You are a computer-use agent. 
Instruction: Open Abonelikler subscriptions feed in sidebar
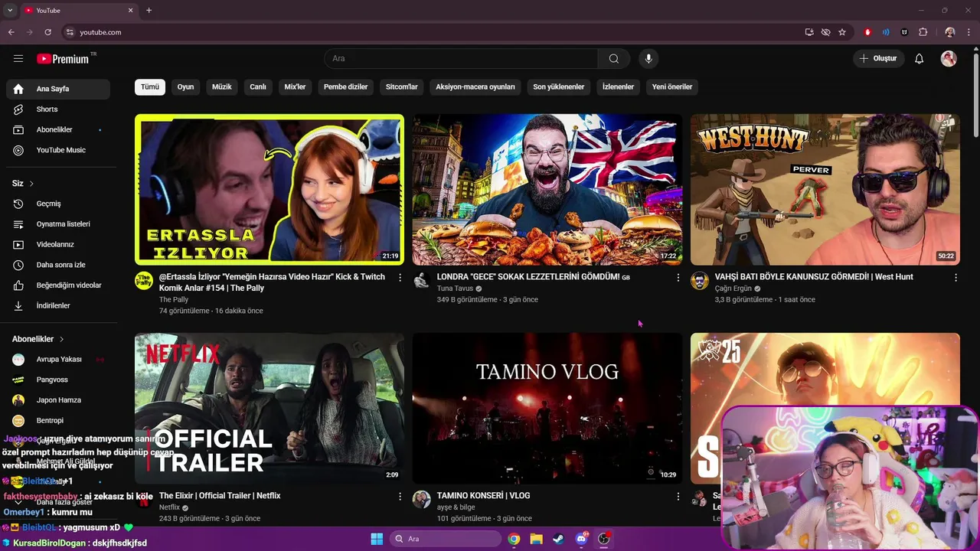click(58, 130)
